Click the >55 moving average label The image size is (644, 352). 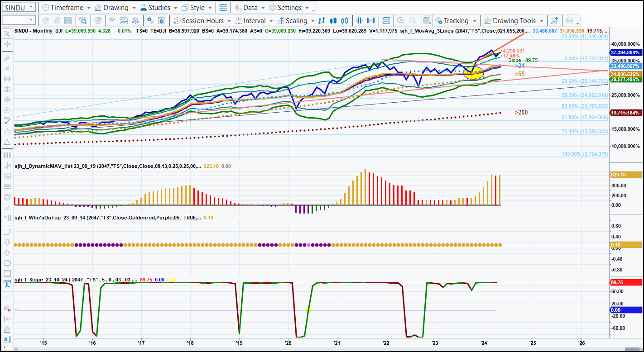tap(519, 74)
